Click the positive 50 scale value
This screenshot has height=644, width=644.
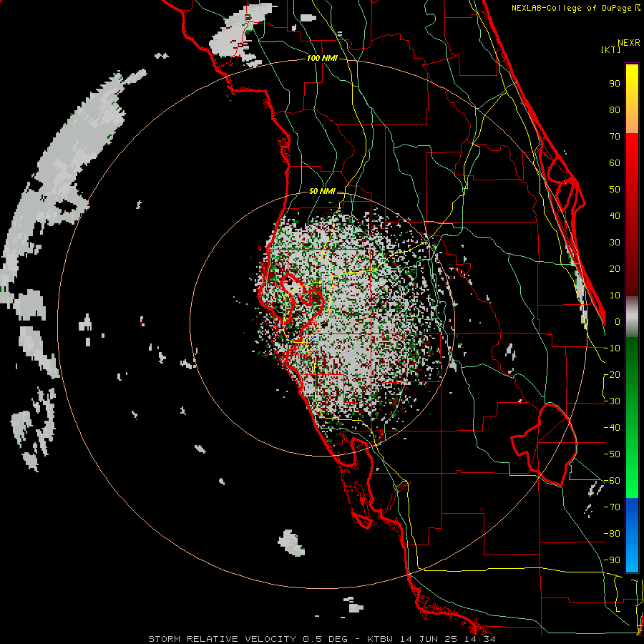615,190
